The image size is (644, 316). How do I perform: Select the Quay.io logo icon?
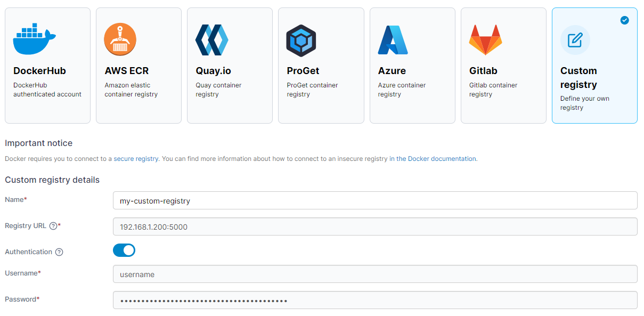pos(211,39)
